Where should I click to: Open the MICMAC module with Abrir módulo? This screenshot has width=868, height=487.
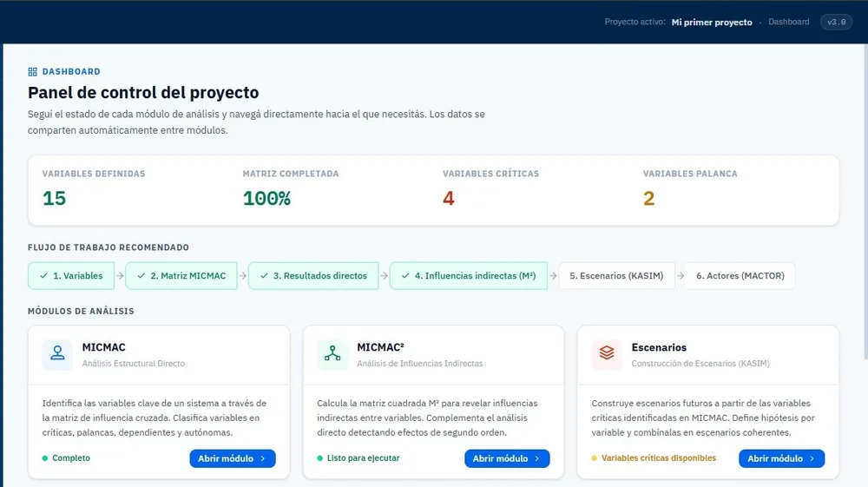(233, 458)
